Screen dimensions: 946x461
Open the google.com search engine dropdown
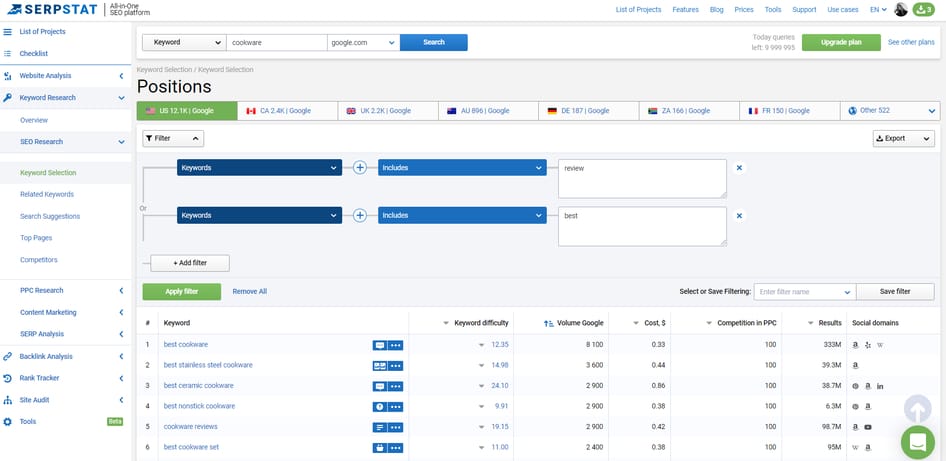[x=363, y=43]
